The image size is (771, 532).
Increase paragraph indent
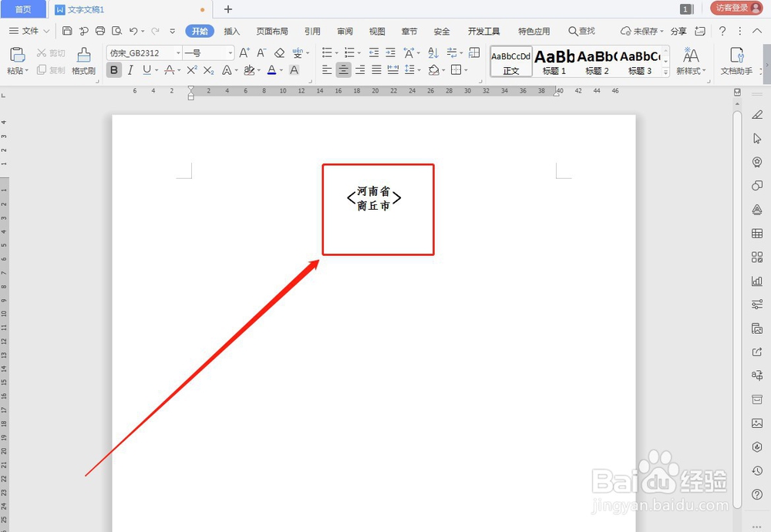[x=390, y=52]
